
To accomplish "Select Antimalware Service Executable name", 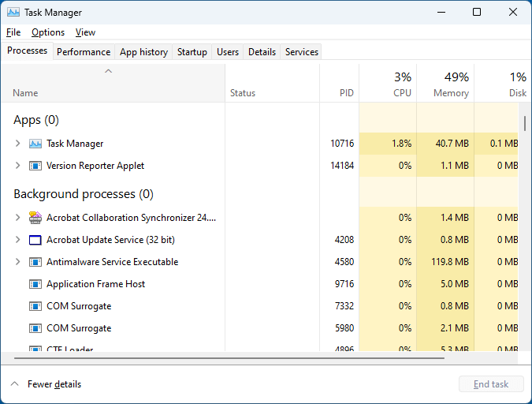I will 112,262.
